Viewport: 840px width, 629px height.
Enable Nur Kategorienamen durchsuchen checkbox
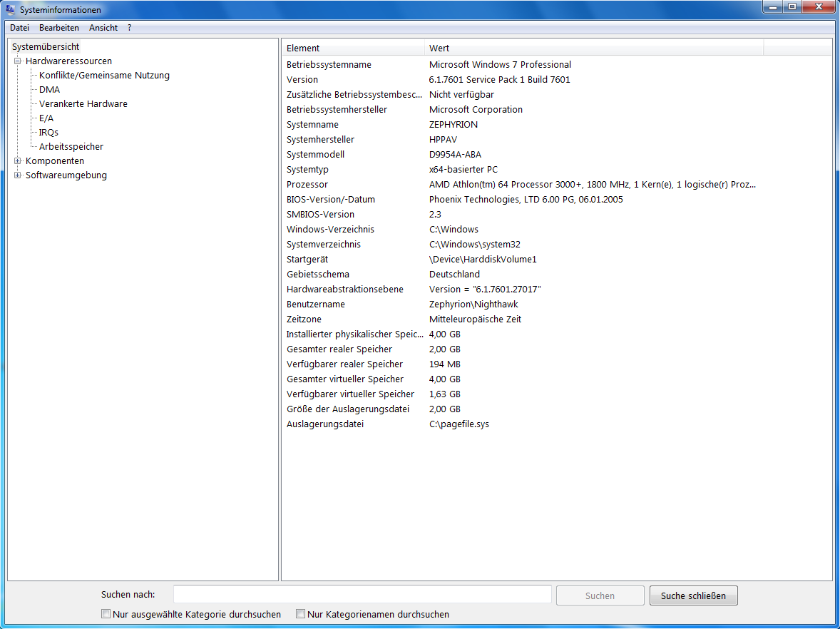pos(300,614)
